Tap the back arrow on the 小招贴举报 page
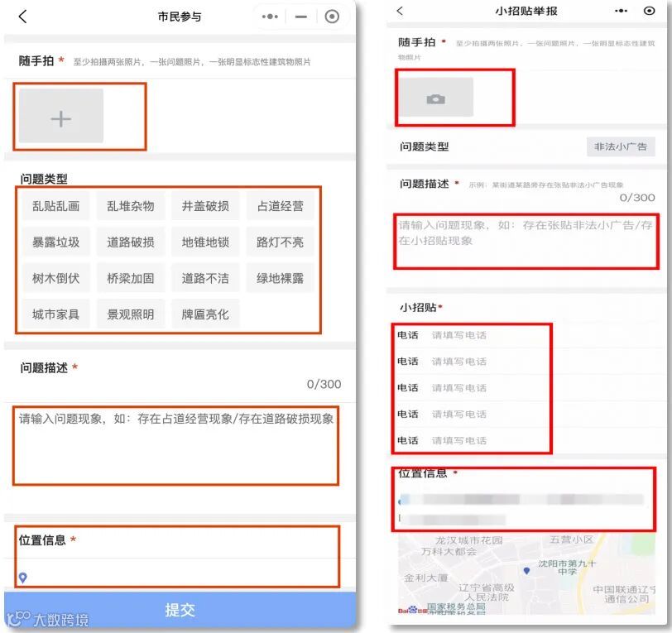 400,11
